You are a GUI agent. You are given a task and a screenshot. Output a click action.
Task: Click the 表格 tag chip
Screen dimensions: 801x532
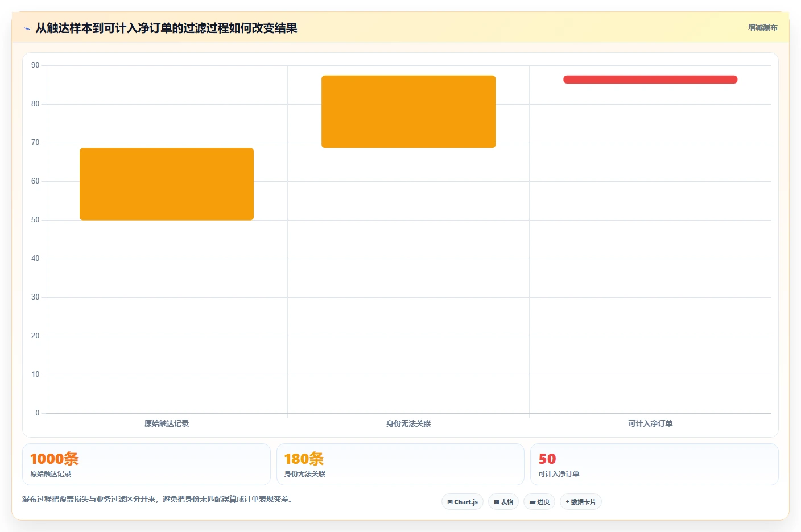tap(503, 502)
